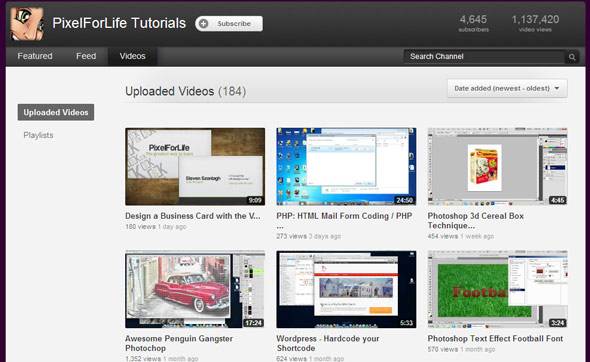
Task: Open Playlists in the sidebar
Action: coord(38,135)
